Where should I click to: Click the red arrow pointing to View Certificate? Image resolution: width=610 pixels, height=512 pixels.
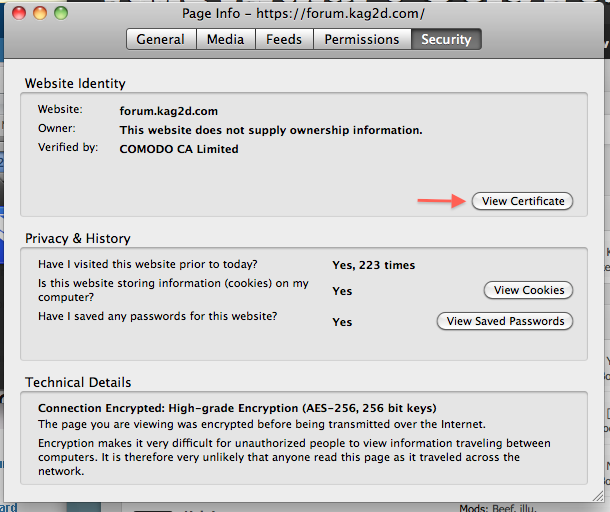coord(441,201)
